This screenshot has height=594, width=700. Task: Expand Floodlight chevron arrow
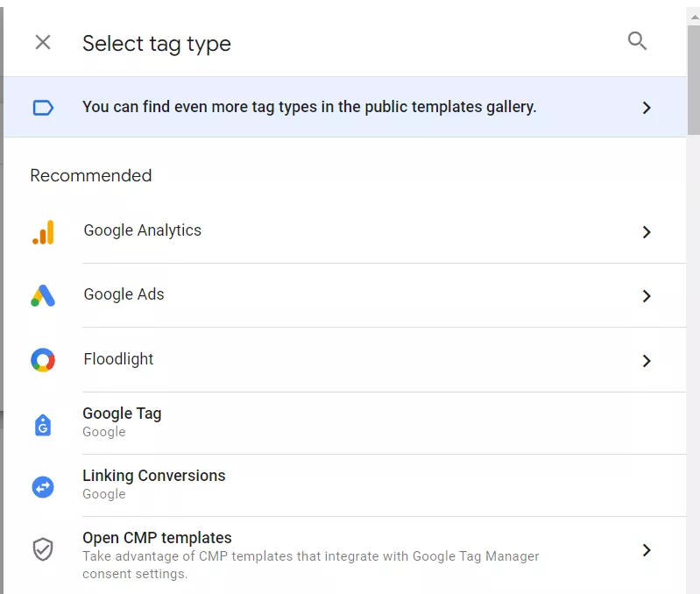pos(647,361)
